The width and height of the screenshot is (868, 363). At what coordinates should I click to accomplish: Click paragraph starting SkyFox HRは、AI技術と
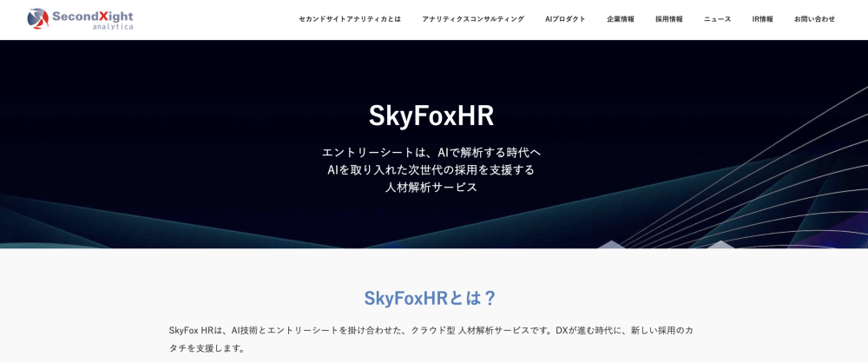431,340
